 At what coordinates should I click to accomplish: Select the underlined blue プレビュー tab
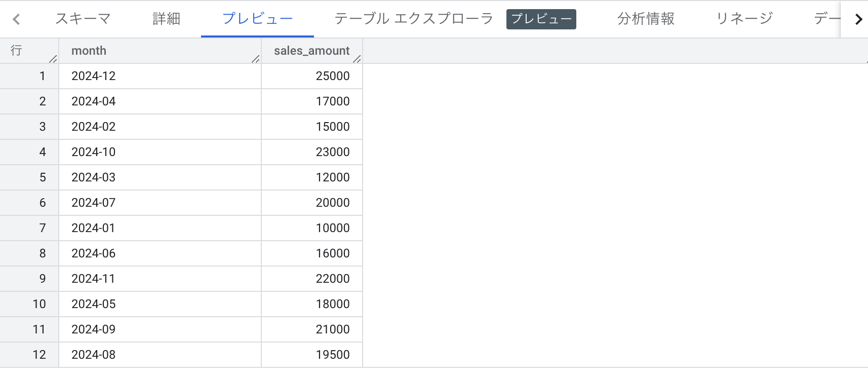click(x=257, y=19)
